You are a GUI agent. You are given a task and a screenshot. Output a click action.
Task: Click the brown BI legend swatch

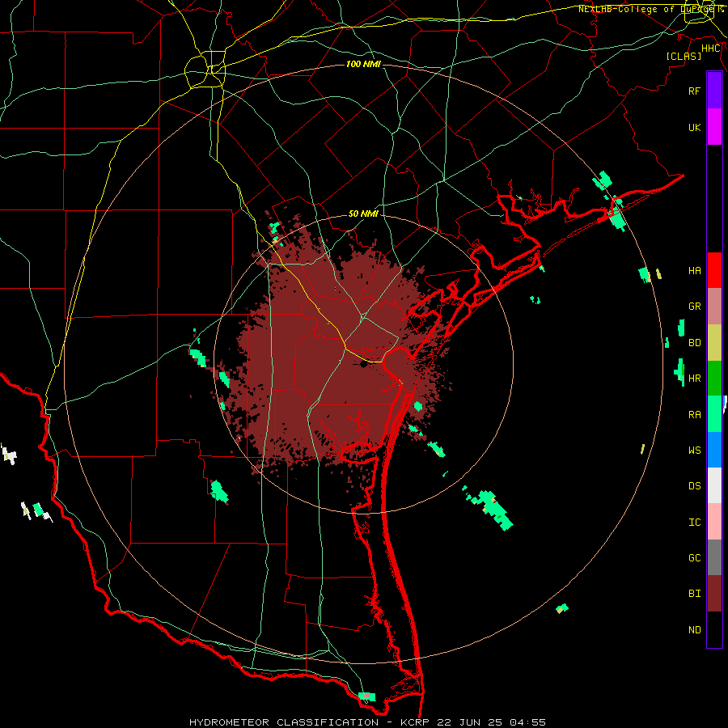click(x=714, y=594)
